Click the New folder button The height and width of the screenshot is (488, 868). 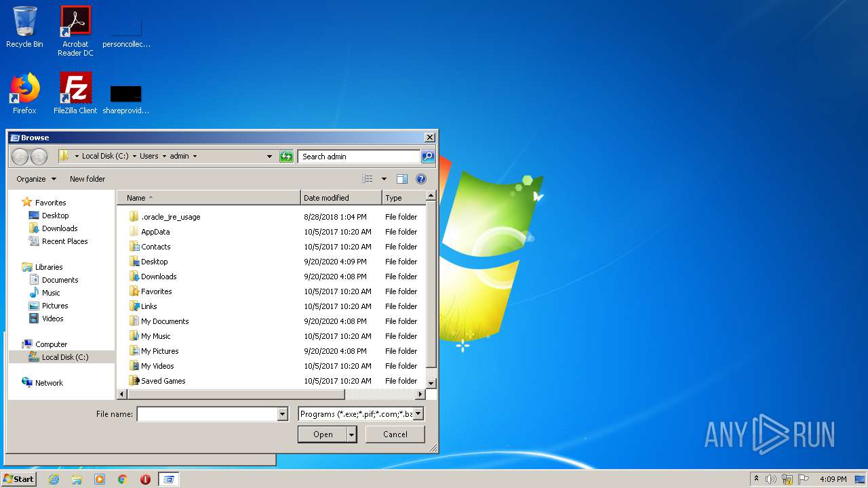[87, 179]
